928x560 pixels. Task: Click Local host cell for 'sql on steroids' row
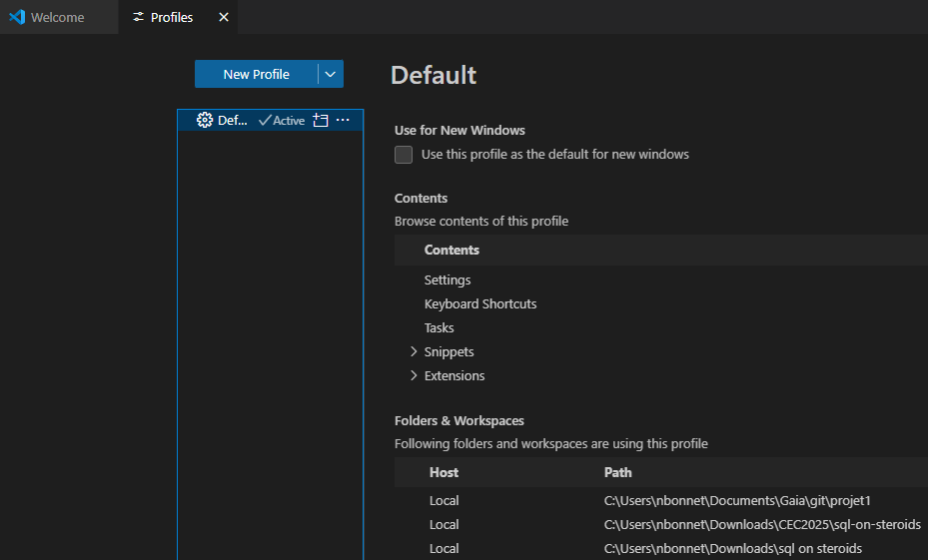tap(444, 549)
